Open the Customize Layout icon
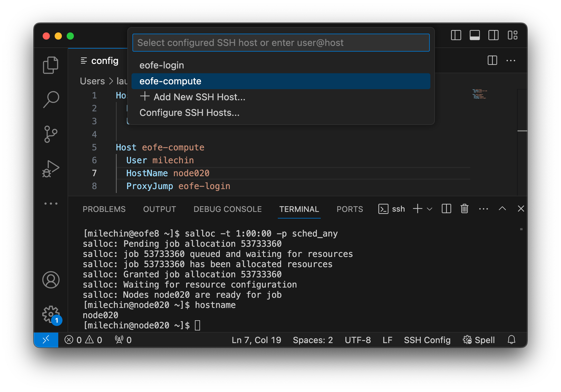Image resolution: width=561 pixels, height=392 pixels. [512, 35]
